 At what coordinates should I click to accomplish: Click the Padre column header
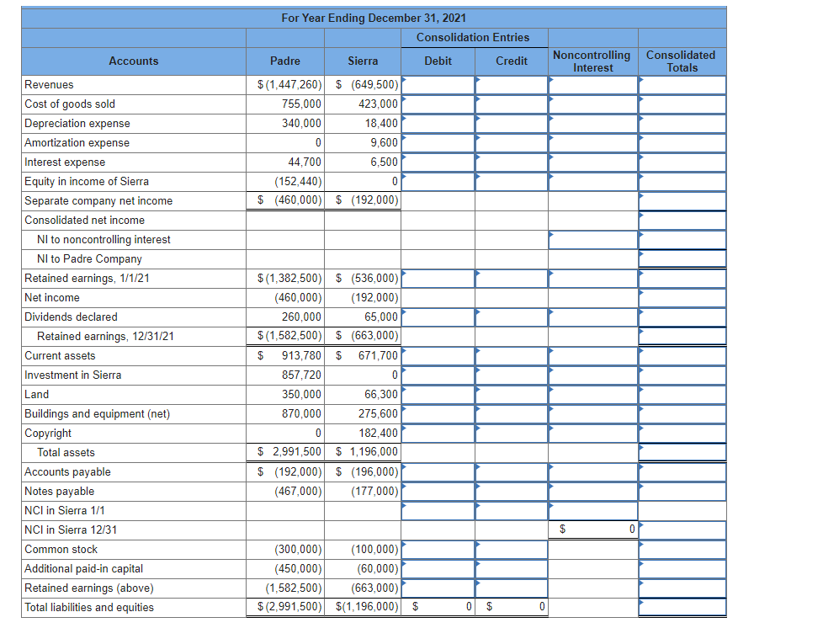pos(285,61)
